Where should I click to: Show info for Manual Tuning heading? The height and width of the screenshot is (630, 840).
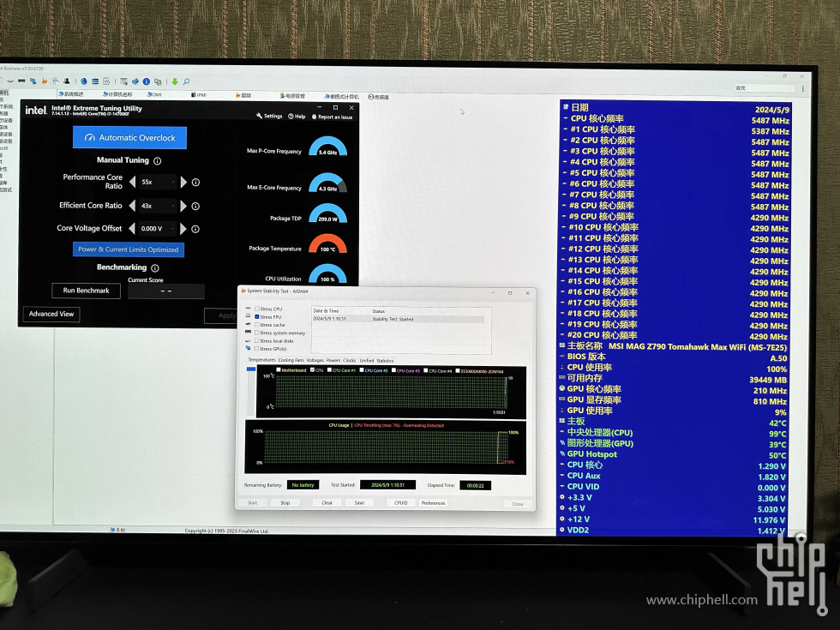coord(158,161)
